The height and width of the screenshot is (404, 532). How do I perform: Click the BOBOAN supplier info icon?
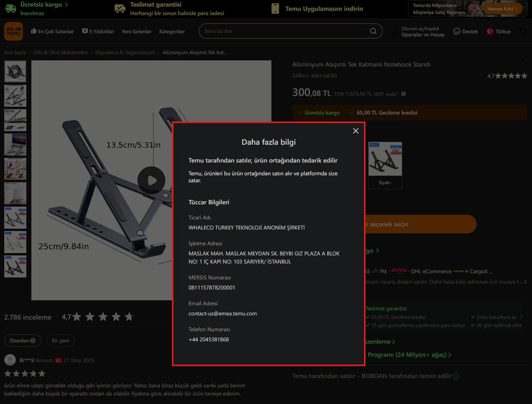[456, 377]
